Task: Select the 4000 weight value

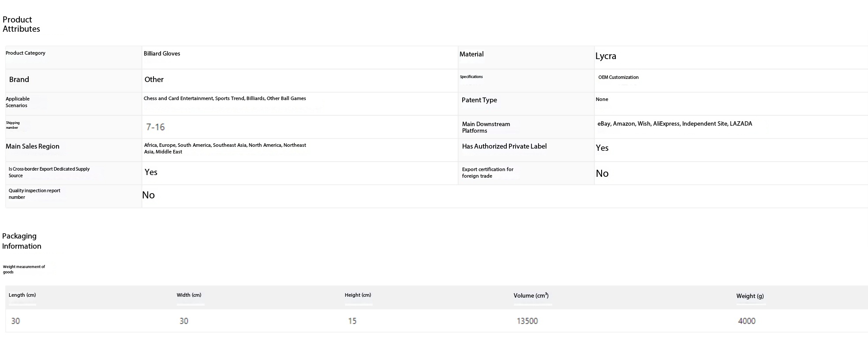Action: tap(746, 321)
